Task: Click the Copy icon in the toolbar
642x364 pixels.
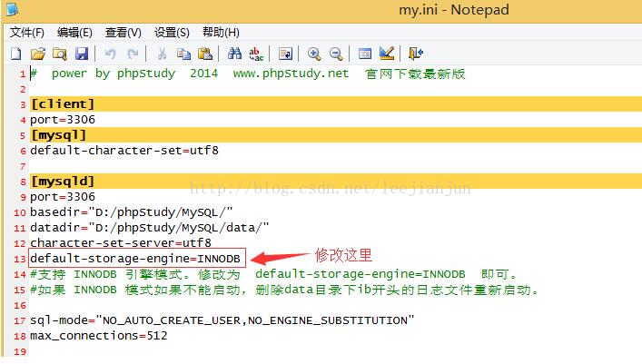Action: 183,54
